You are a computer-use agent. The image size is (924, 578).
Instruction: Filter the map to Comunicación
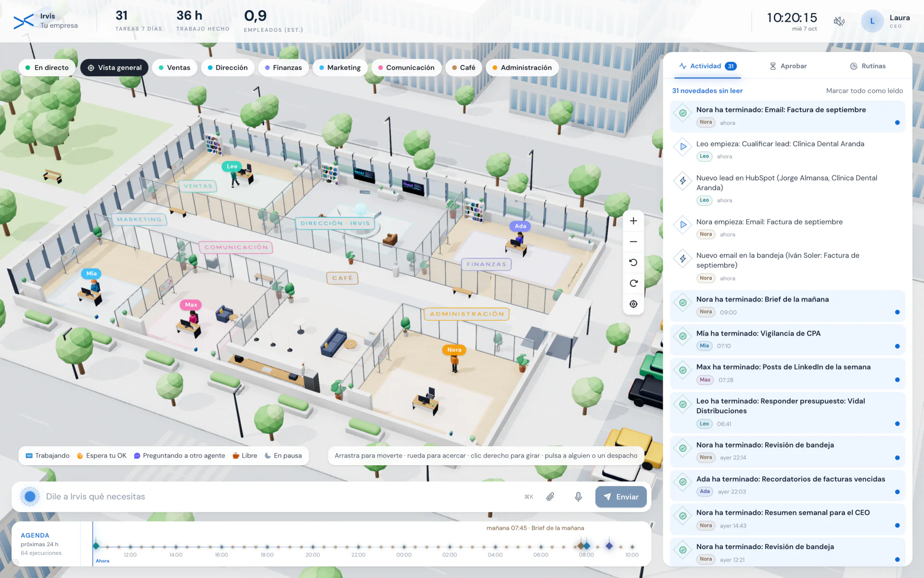pyautogui.click(x=406, y=67)
